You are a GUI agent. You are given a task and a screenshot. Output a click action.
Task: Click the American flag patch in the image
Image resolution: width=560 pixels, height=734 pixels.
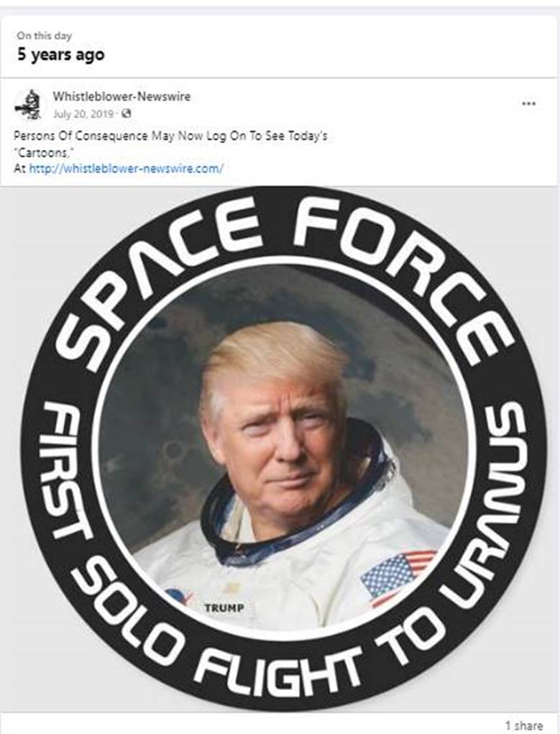[x=398, y=578]
